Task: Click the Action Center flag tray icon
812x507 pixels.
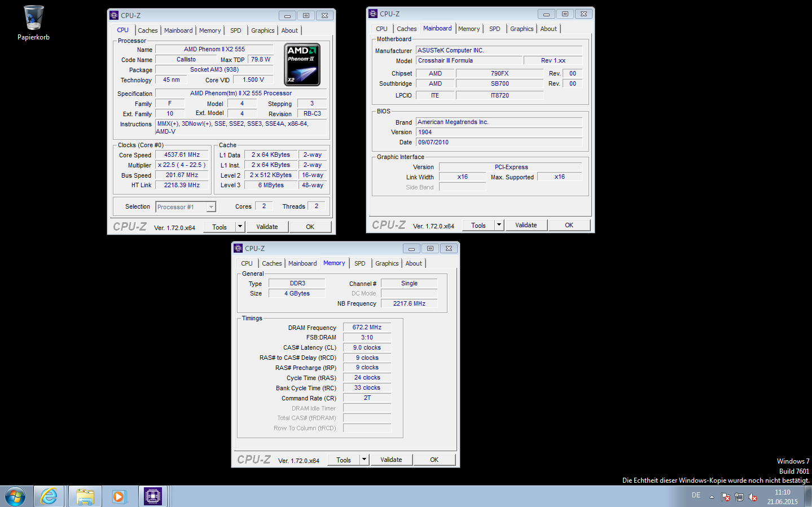Action: click(x=726, y=497)
